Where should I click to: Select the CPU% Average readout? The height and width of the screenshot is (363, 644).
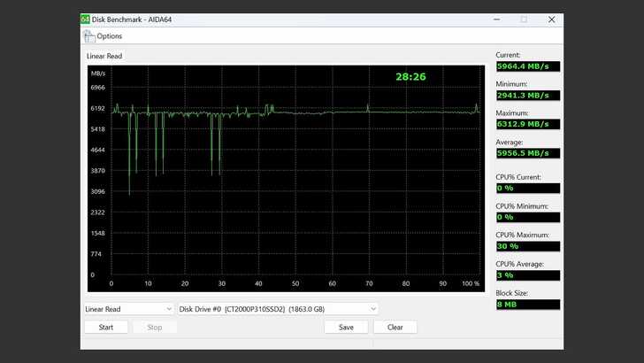(527, 275)
